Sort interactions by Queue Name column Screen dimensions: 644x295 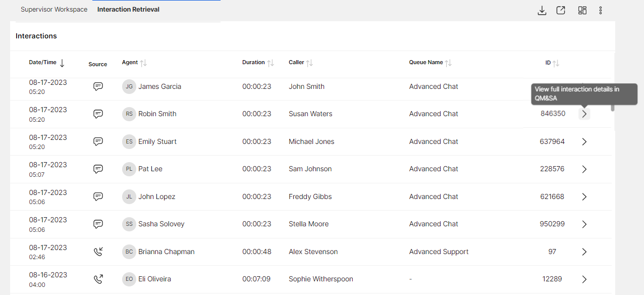pos(448,63)
